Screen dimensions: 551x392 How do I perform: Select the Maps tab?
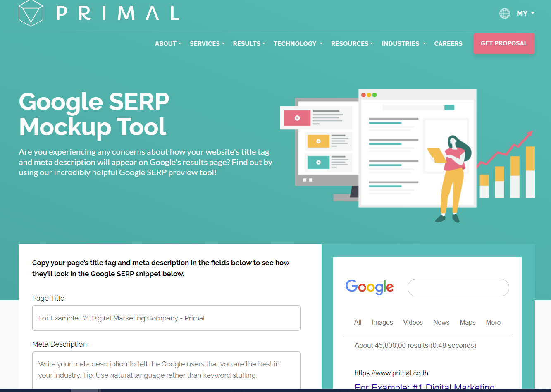coord(468,322)
